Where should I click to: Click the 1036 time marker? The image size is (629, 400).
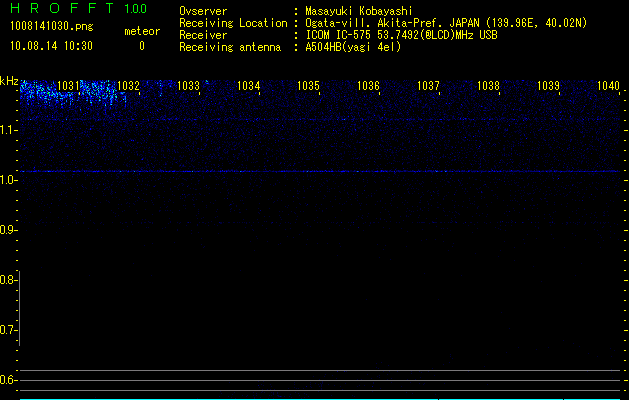368,86
